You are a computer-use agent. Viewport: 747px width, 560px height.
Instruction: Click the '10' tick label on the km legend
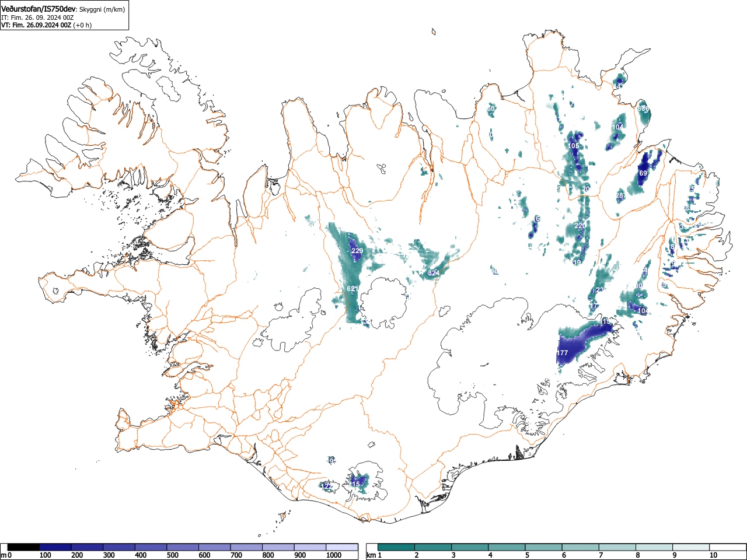click(713, 555)
